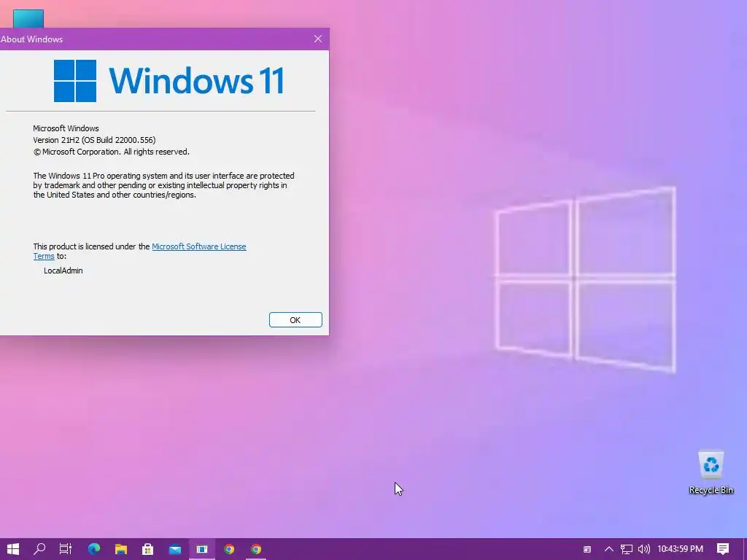Click the small tray icon left of the chevron
This screenshot has width=747, height=560.
(587, 549)
